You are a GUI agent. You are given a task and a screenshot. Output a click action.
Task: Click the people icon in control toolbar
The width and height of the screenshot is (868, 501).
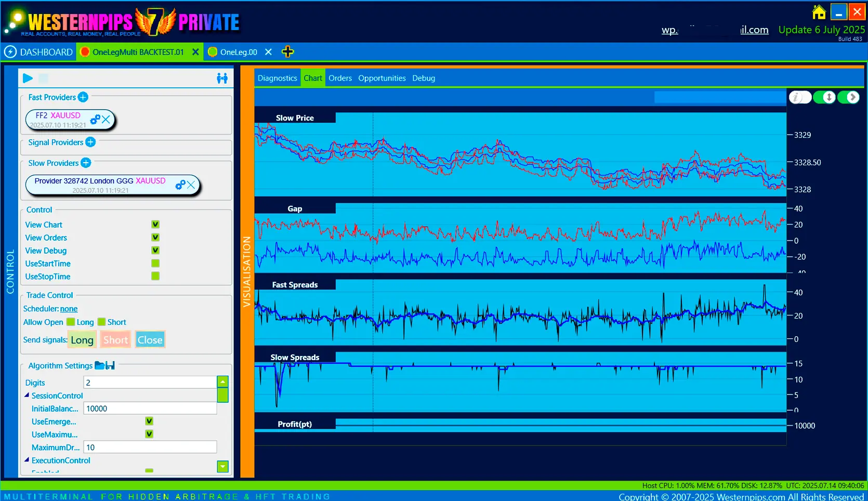tap(222, 78)
